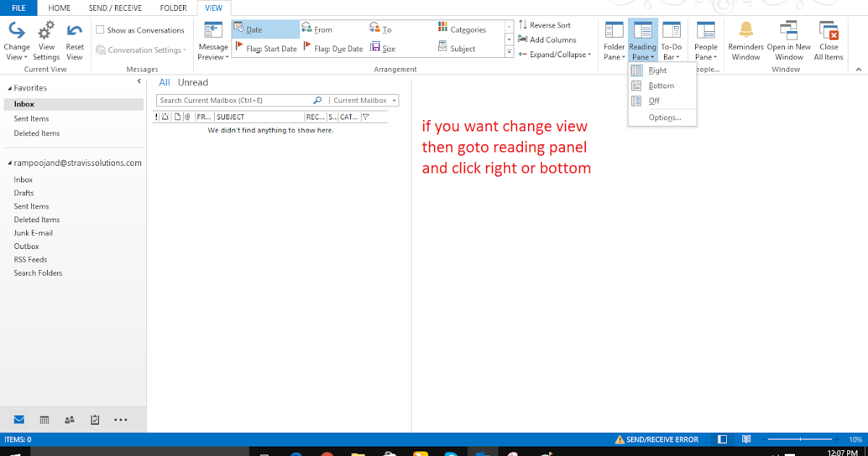Click Close All Items in the ribbon
This screenshot has width=868, height=456.
click(828, 40)
